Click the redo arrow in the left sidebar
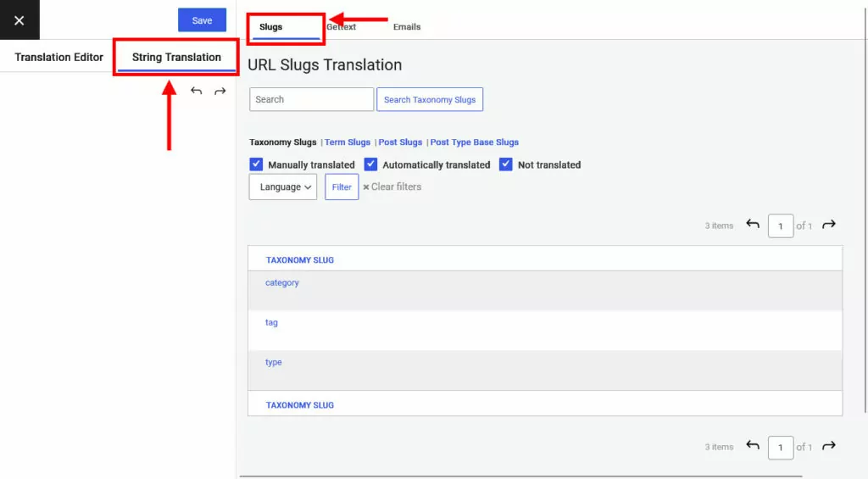This screenshot has height=479, width=868. [x=220, y=91]
